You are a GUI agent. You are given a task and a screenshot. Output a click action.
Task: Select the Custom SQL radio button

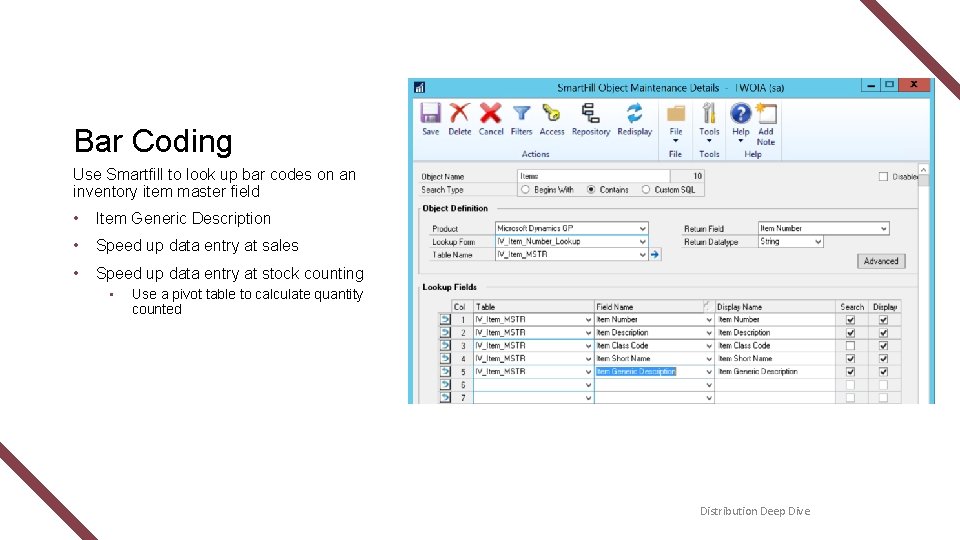(x=646, y=190)
